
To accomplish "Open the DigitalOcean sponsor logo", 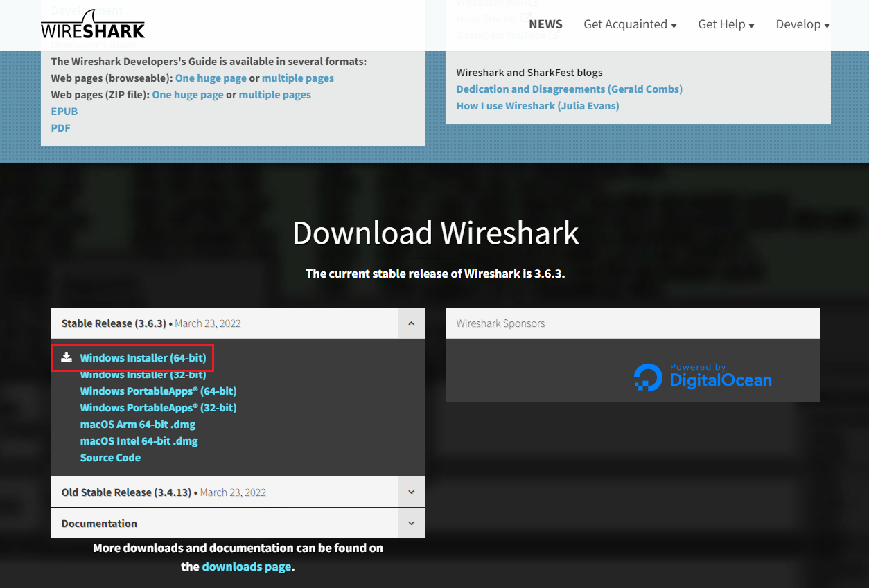I will click(x=702, y=377).
